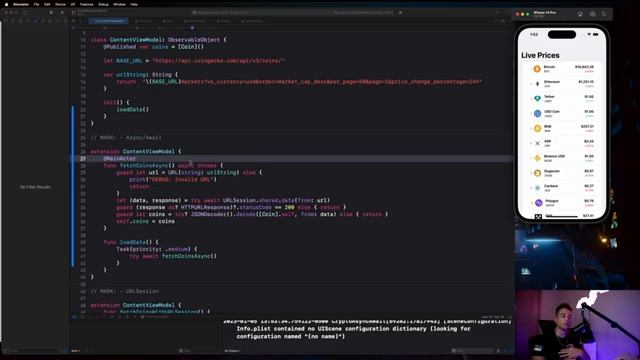Open the All Output console dropdown
This screenshot has height=360, width=640.
coord(232,351)
